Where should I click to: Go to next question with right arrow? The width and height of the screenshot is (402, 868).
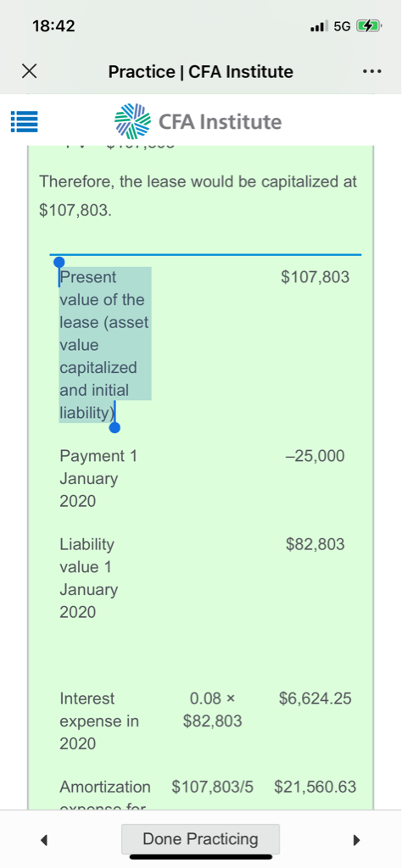point(356,840)
